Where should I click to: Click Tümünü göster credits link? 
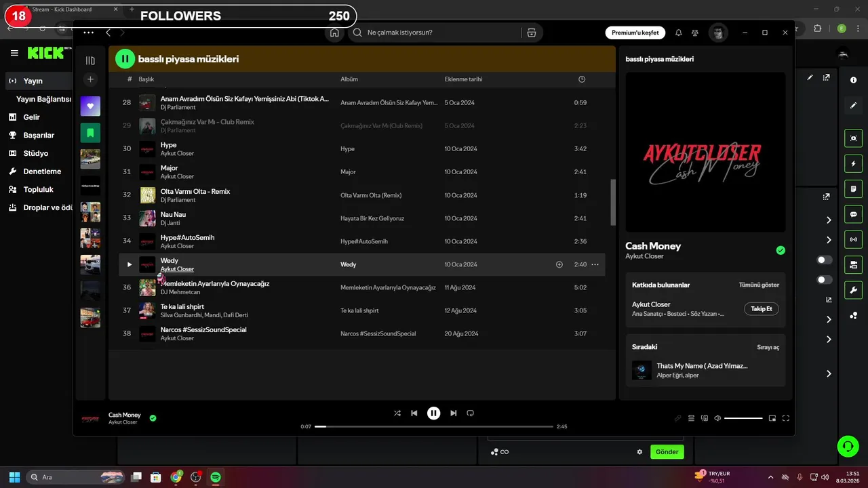pyautogui.click(x=759, y=285)
